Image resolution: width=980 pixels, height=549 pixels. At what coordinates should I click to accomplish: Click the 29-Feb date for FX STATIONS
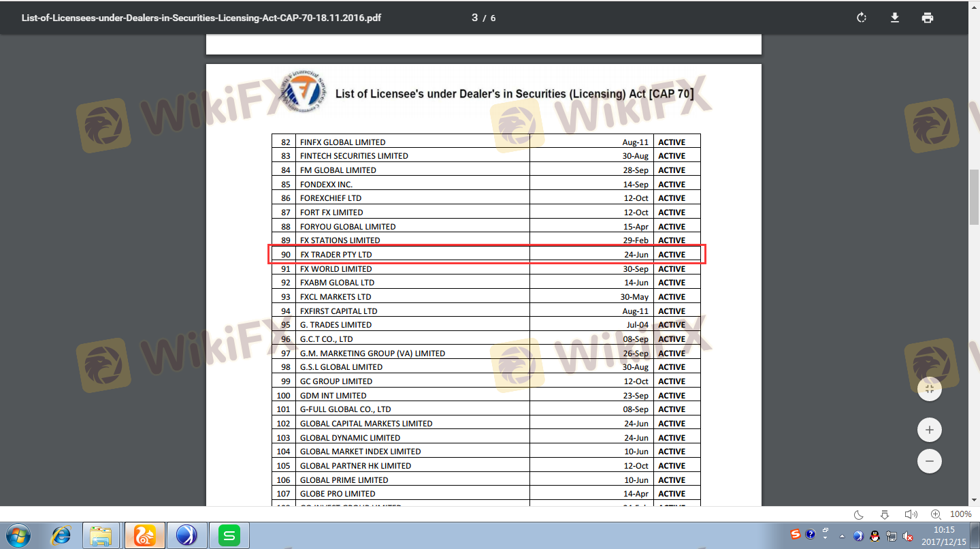click(636, 240)
